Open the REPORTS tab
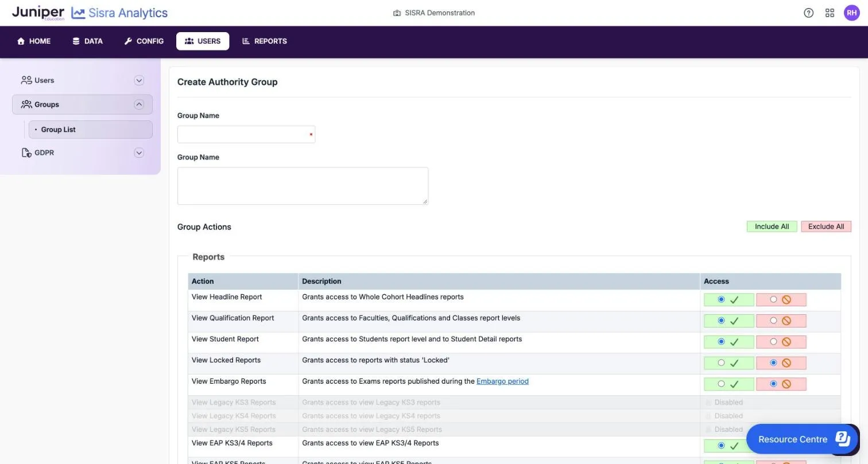 [x=265, y=41]
